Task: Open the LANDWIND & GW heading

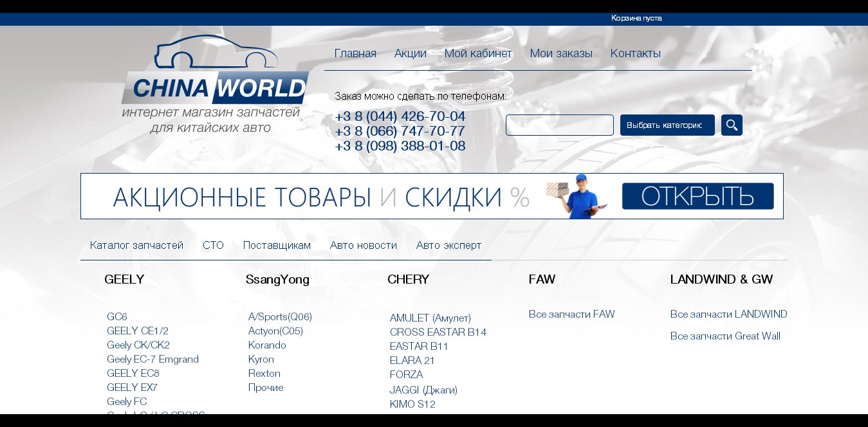Action: pyautogui.click(x=721, y=279)
